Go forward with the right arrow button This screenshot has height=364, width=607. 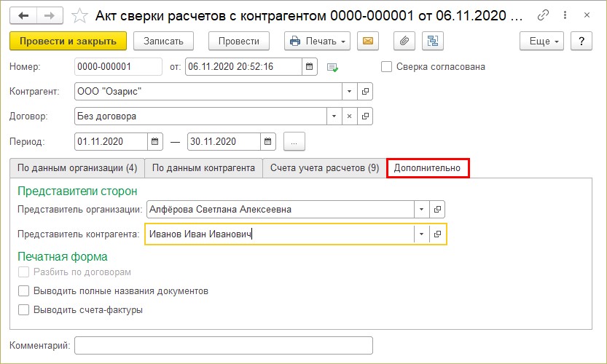(50, 16)
